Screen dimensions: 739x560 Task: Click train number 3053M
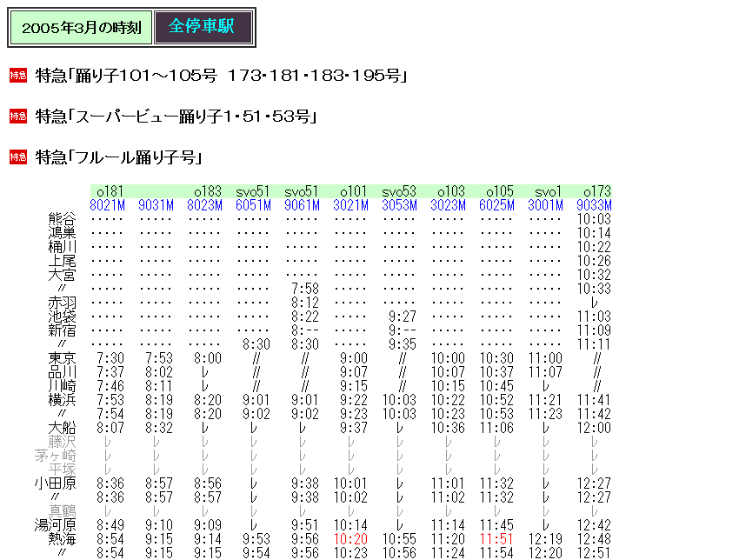pos(398,205)
